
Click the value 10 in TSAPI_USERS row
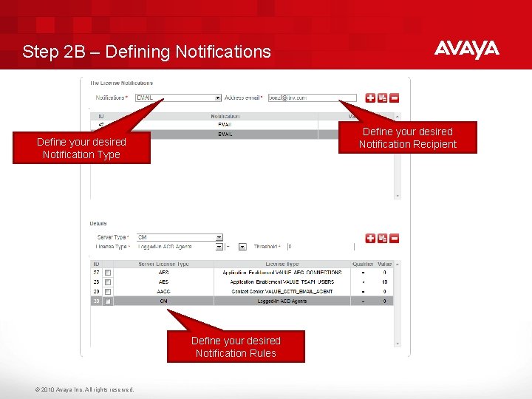384,282
